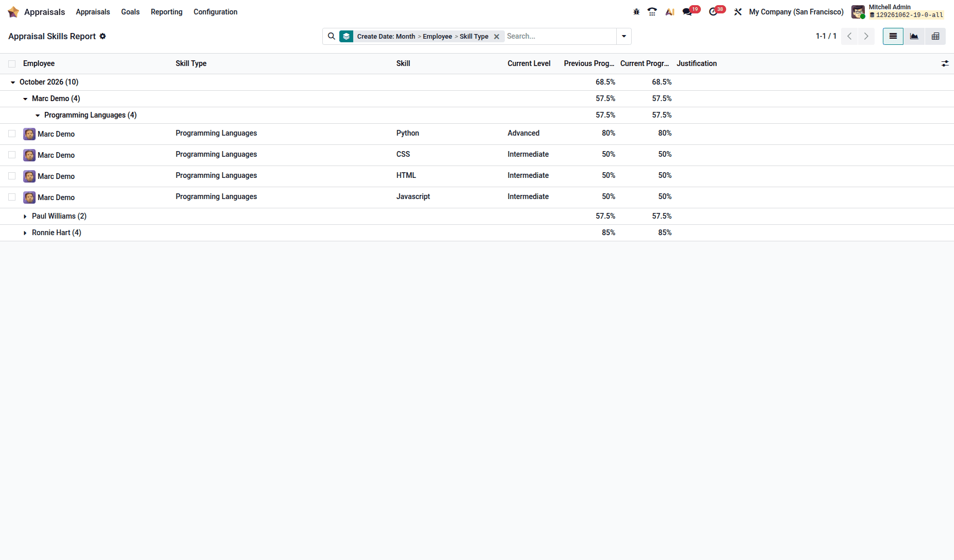Click the Search input field
The width and height of the screenshot is (954, 560).
pos(560,36)
